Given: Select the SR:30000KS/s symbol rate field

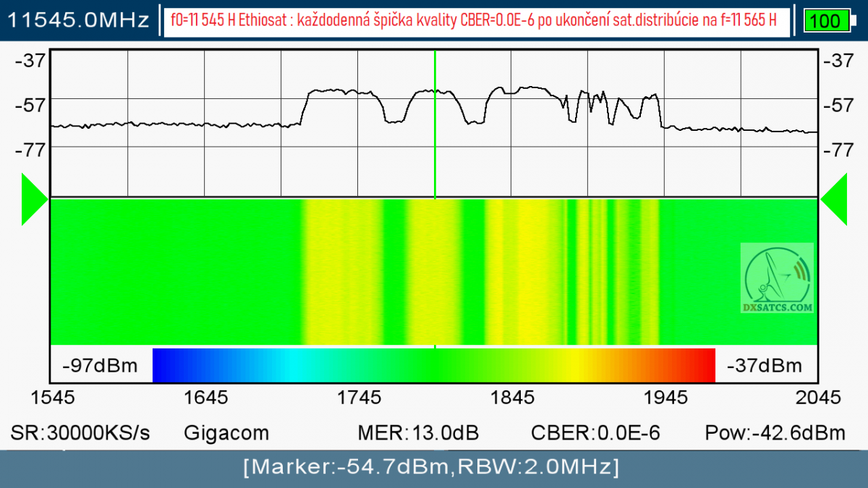Looking at the screenshot, I should pos(80,433).
